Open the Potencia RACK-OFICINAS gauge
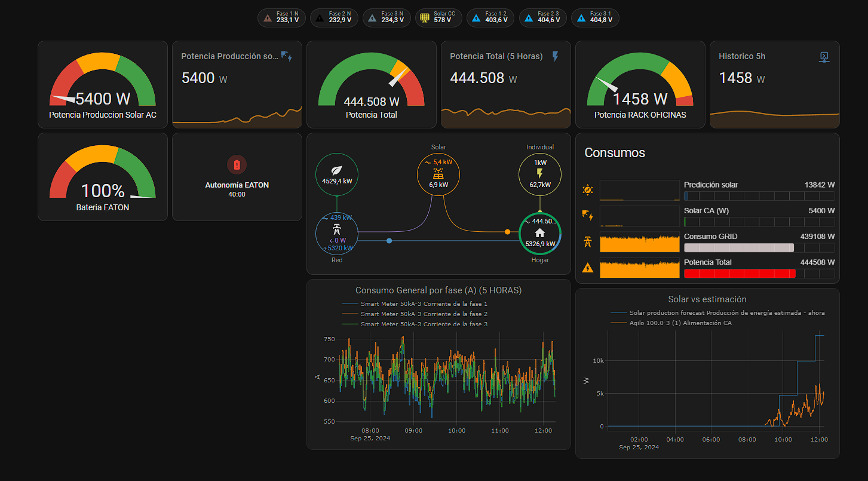The width and height of the screenshot is (868, 481). tap(640, 85)
